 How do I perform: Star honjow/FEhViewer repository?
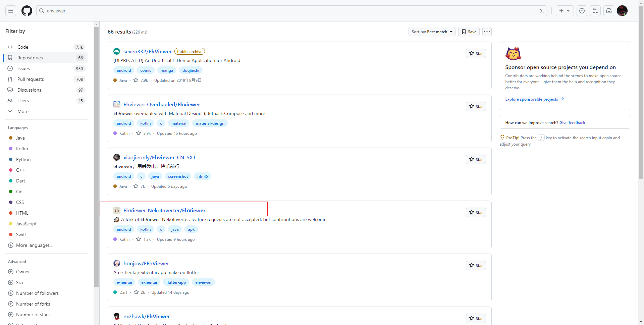pyautogui.click(x=476, y=265)
